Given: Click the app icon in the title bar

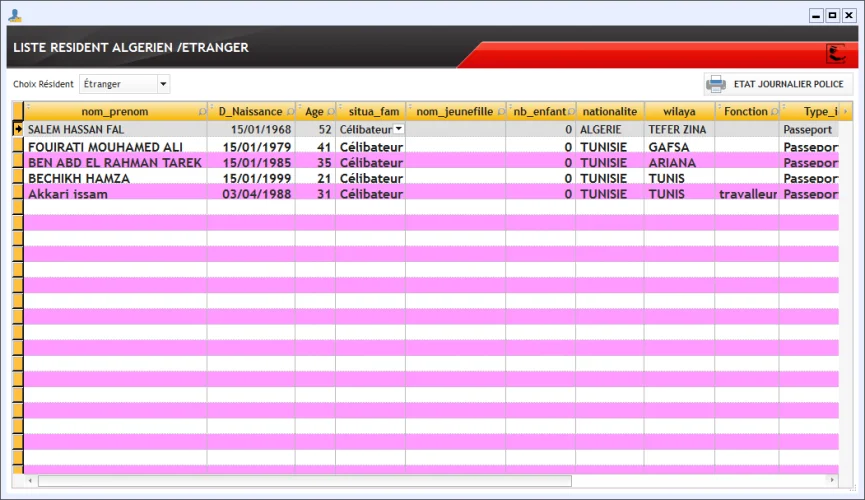Looking at the screenshot, I should (x=14, y=15).
